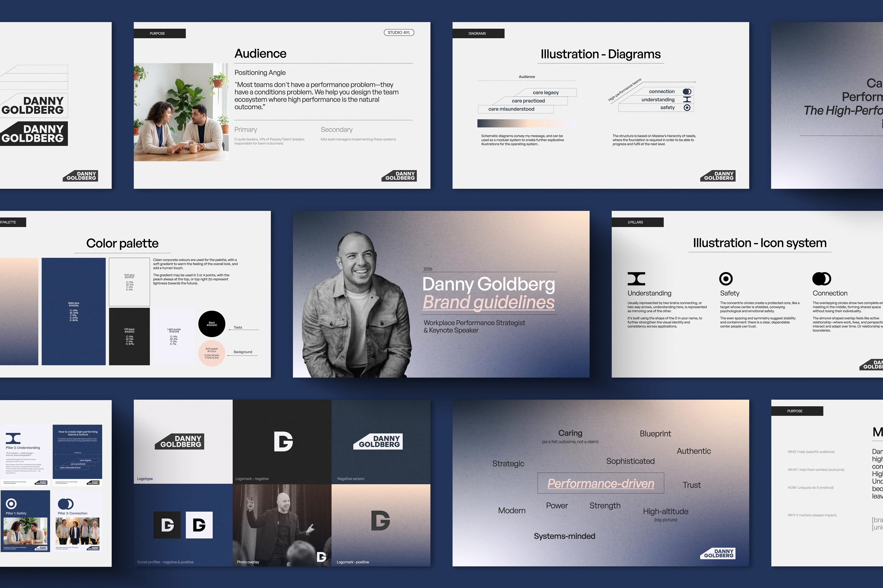Image resolution: width=883 pixels, height=588 pixels.
Task: Click the Understanding pillar icon
Action: pyautogui.click(x=636, y=279)
